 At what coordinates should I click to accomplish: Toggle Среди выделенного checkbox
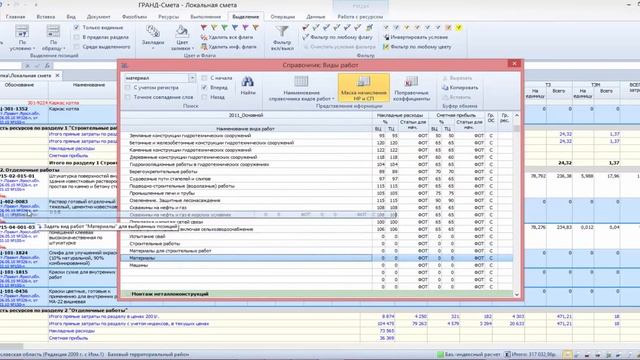[x=76, y=47]
